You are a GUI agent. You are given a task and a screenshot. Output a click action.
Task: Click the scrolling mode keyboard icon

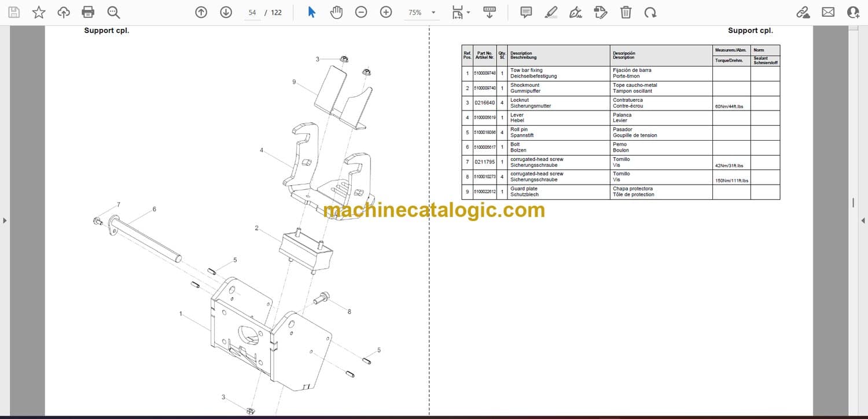490,12
